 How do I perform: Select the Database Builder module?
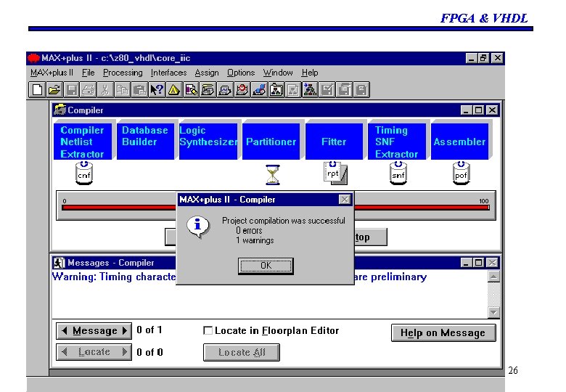145,142
